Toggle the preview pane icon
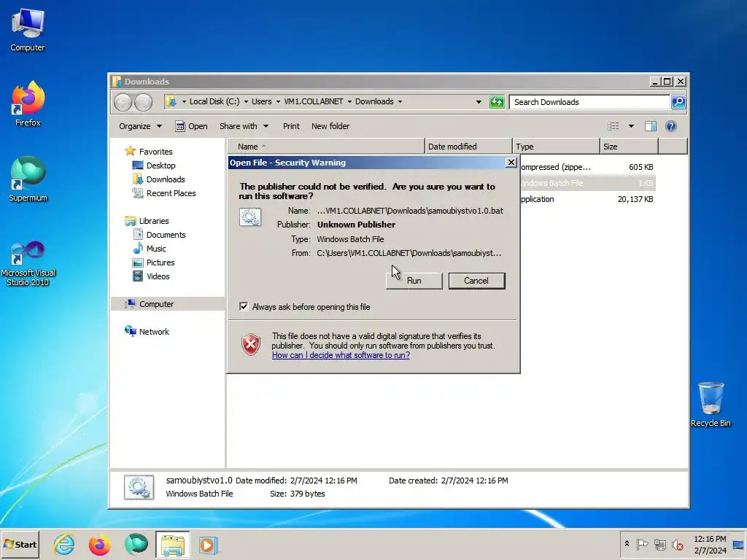The image size is (747, 560). tap(650, 126)
